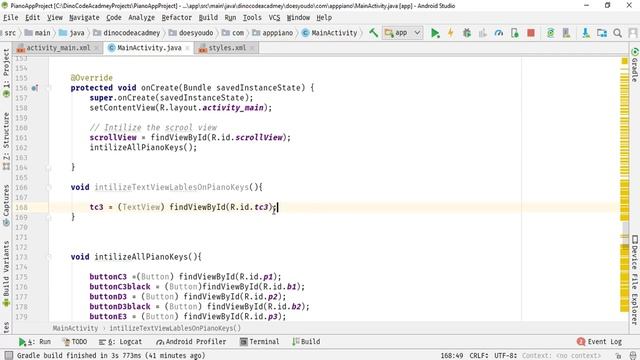Click the apppiano breadcrumb folder
Viewport: 640px width, 360px height.
click(x=273, y=33)
